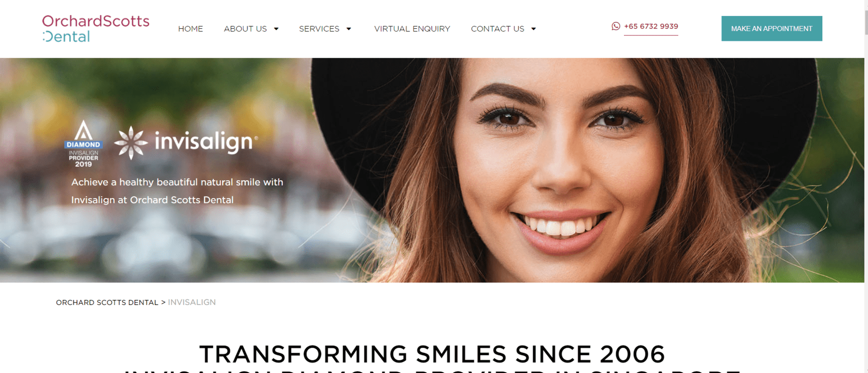
Task: Open the About Us menu
Action: click(x=245, y=29)
